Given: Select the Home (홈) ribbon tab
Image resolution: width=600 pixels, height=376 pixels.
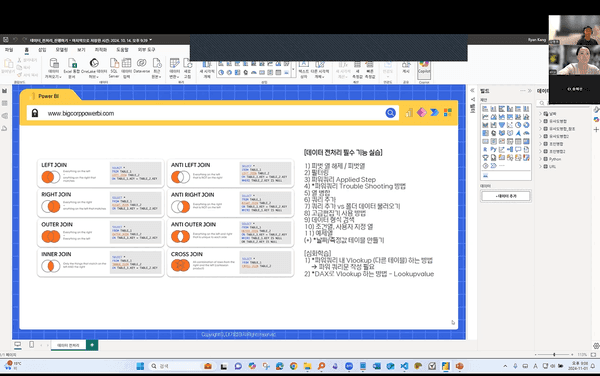Looking at the screenshot, I should 26,50.
